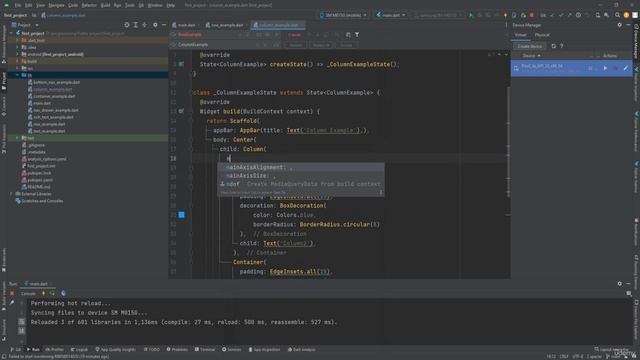Expand the test folder
The height and width of the screenshot is (360, 640).
[17, 138]
